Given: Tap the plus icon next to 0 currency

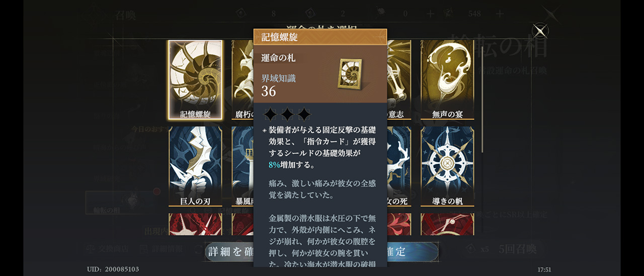Looking at the screenshot, I should (x=431, y=14).
